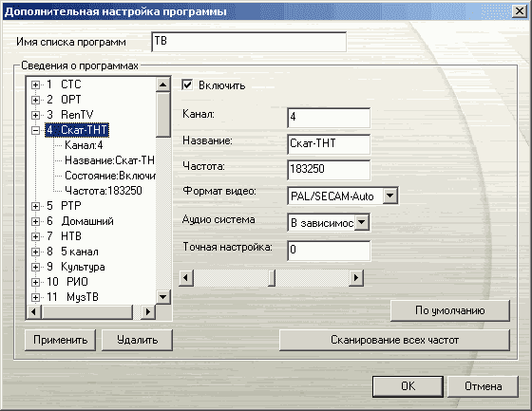Viewport: 532px width, 411px height.
Task: Select program 9 Культура in list
Action: coord(76,267)
